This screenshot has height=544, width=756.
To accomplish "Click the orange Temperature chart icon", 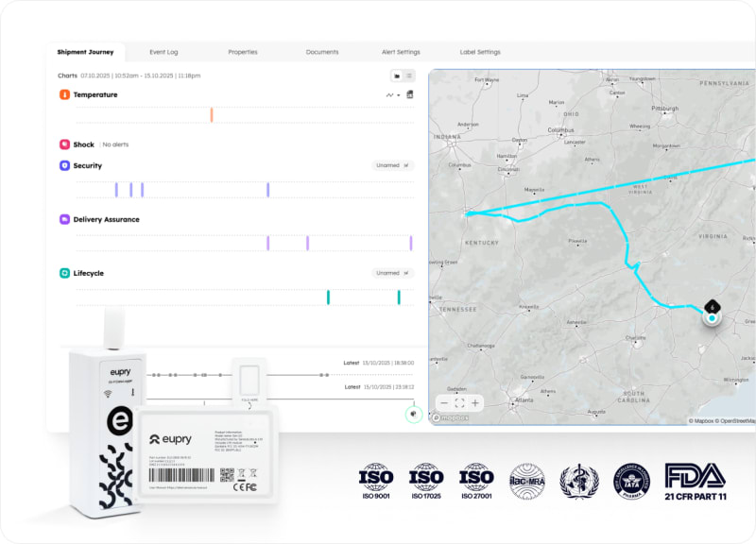I will 64,94.
